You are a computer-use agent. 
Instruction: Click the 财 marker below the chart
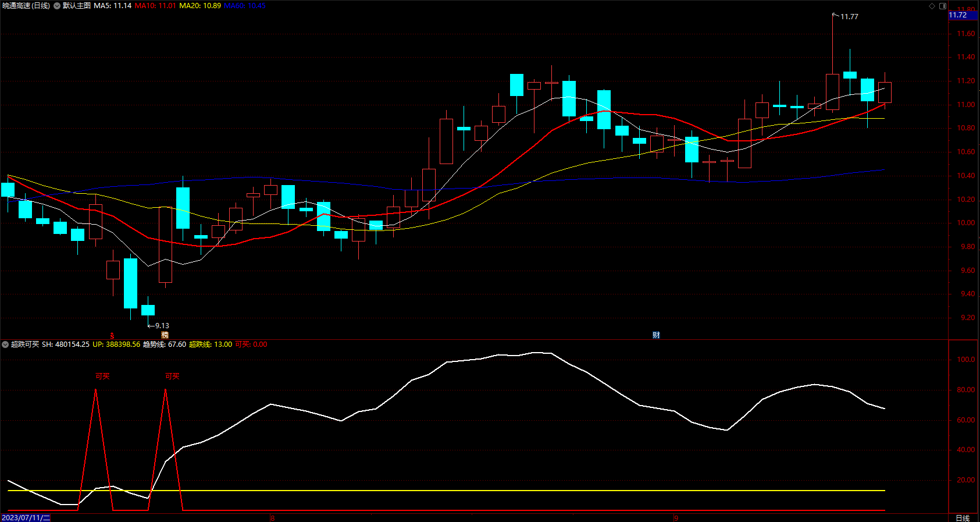coord(656,335)
